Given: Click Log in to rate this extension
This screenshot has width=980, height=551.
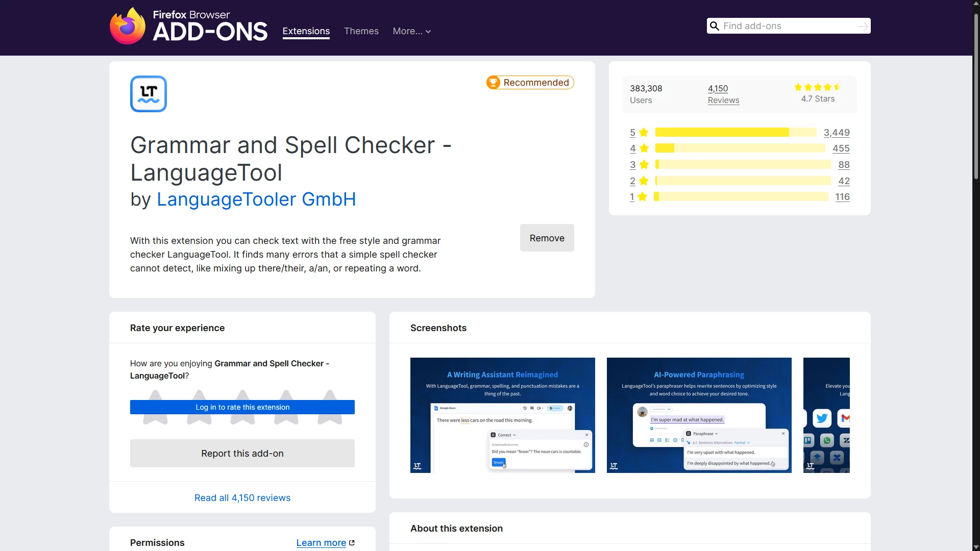Looking at the screenshot, I should pyautogui.click(x=242, y=407).
